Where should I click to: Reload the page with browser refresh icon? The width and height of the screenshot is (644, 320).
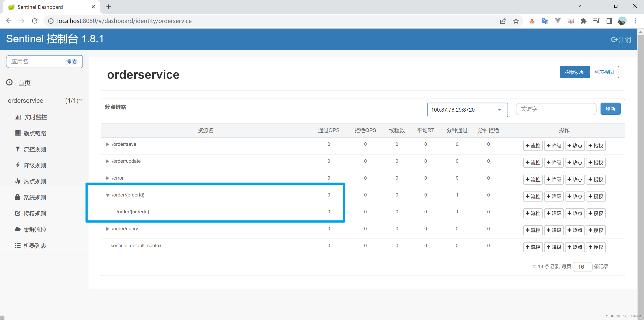[35, 21]
